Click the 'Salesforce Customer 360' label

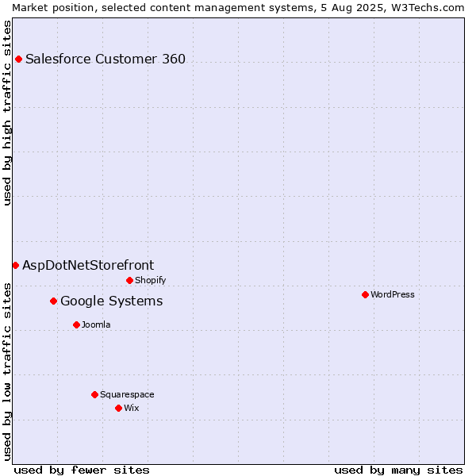tap(106, 59)
